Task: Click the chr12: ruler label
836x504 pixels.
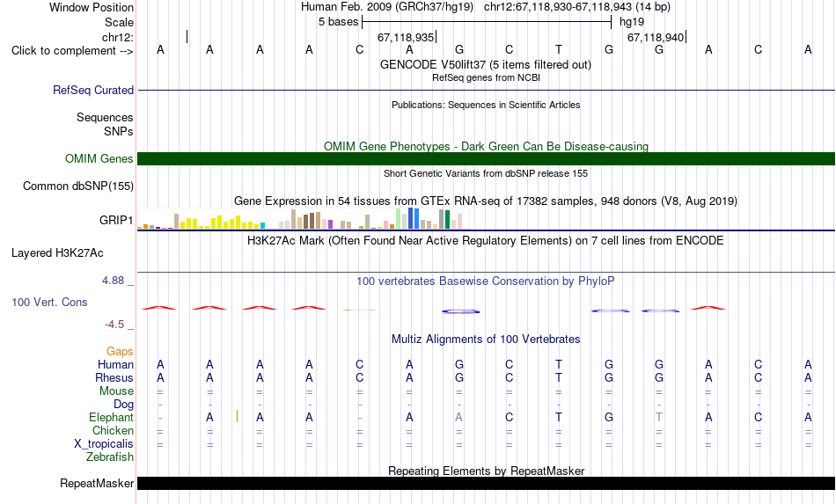Action: (x=118, y=37)
